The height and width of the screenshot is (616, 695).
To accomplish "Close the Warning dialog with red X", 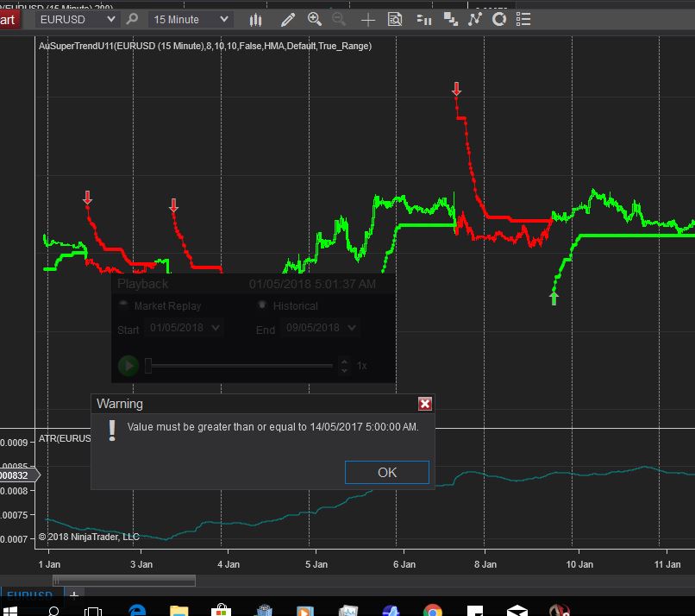I will [x=424, y=404].
